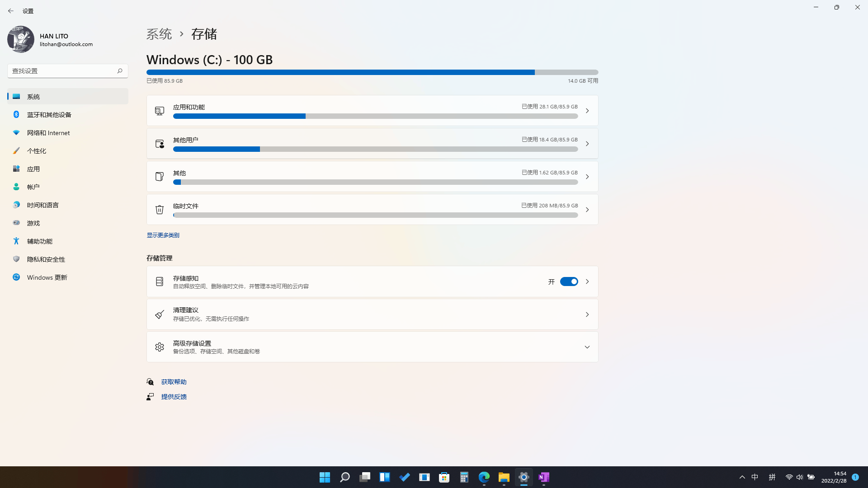
Task: Open Apps and features storage details chevron
Action: (587, 111)
